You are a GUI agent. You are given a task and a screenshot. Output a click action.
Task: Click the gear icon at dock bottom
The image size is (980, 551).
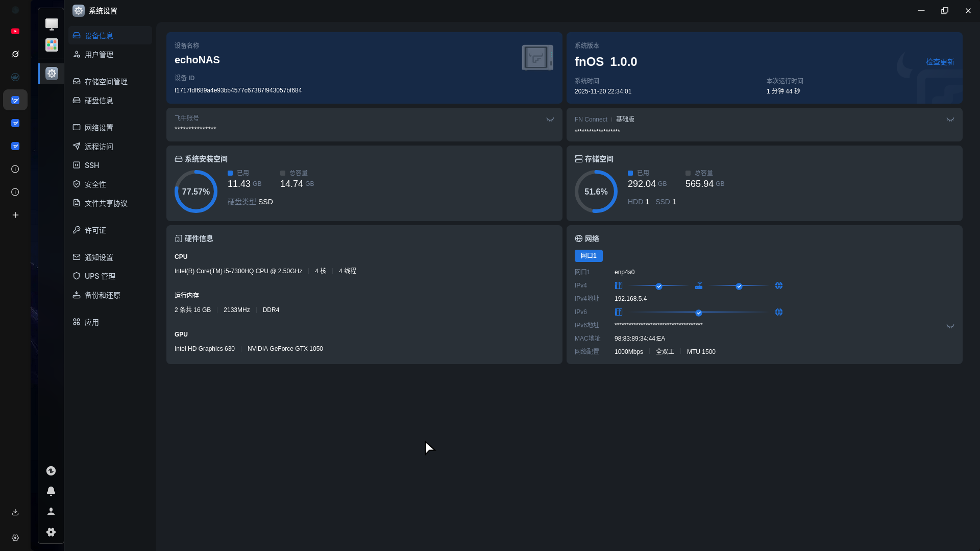51,532
